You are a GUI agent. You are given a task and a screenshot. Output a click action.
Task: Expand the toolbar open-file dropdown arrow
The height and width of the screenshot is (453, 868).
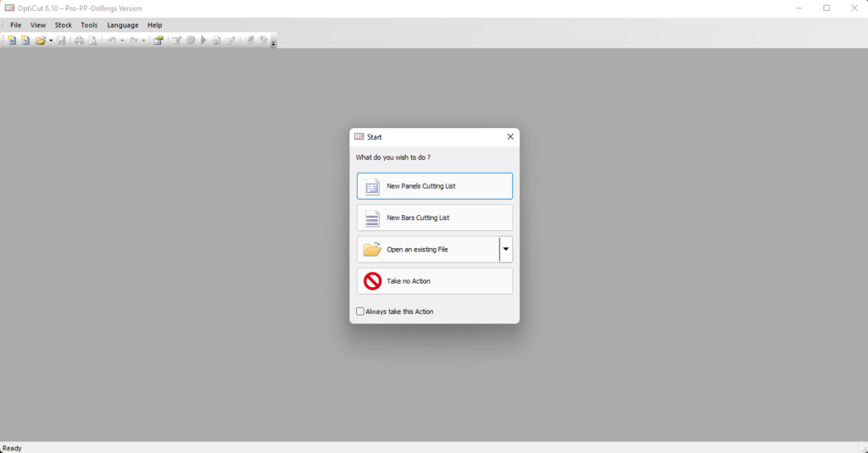[50, 41]
